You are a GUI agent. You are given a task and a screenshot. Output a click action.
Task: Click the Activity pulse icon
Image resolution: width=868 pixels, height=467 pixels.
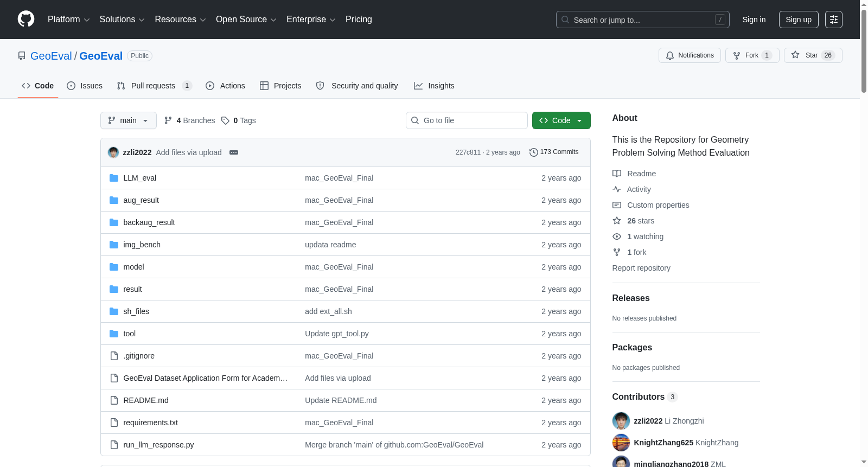[x=617, y=189]
